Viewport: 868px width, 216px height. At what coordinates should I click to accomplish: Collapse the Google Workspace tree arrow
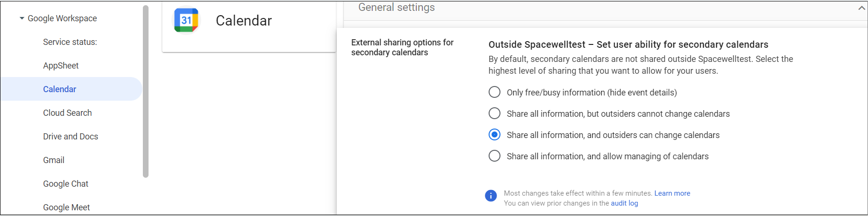(22, 18)
